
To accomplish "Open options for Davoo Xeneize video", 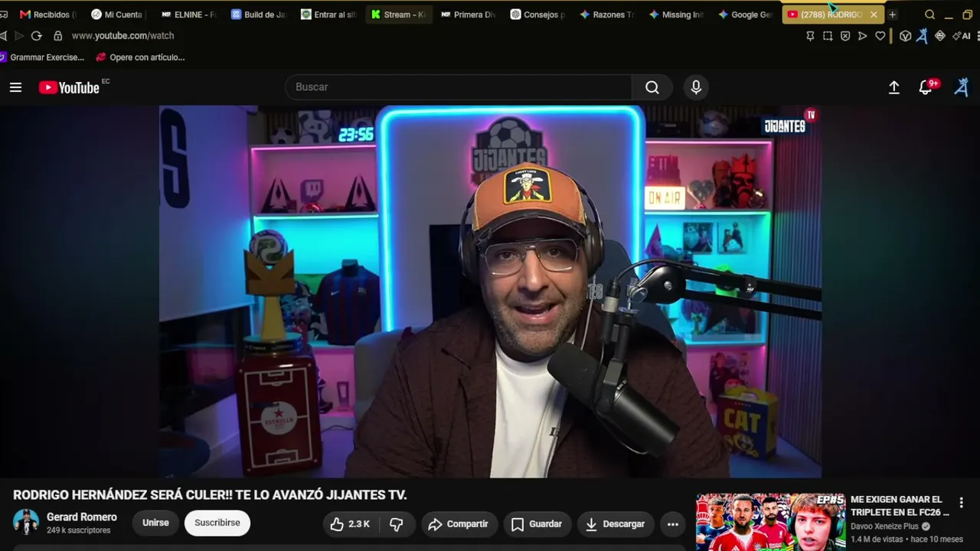I will pos(961,503).
